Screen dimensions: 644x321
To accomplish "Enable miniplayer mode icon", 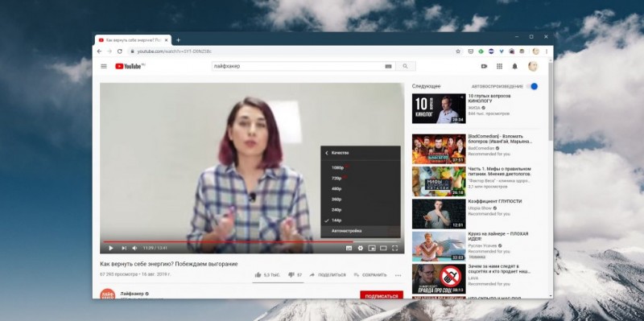I will 372,248.
